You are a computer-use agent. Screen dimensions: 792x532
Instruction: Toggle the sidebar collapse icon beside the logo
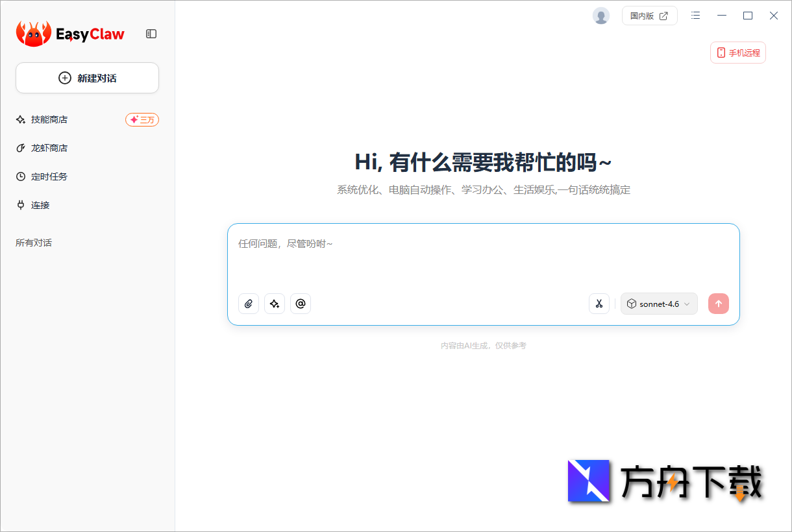(151, 34)
